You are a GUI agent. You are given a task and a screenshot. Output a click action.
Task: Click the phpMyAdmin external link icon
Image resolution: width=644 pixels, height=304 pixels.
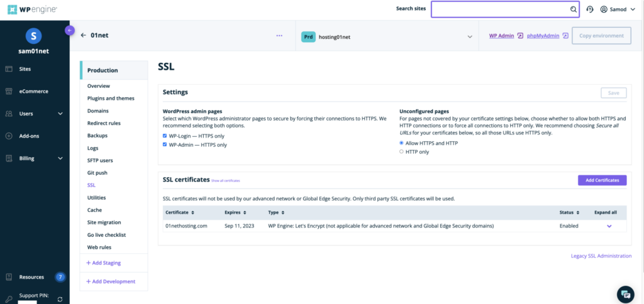coord(565,36)
